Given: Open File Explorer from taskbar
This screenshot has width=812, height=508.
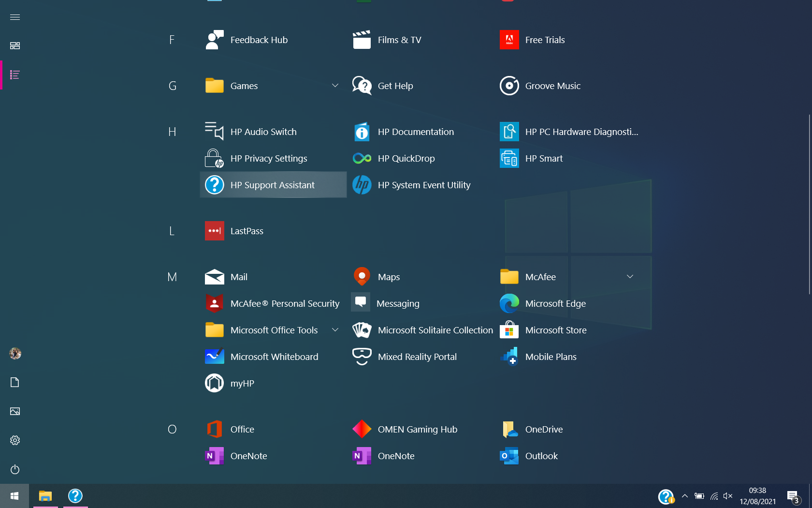Looking at the screenshot, I should (x=45, y=496).
